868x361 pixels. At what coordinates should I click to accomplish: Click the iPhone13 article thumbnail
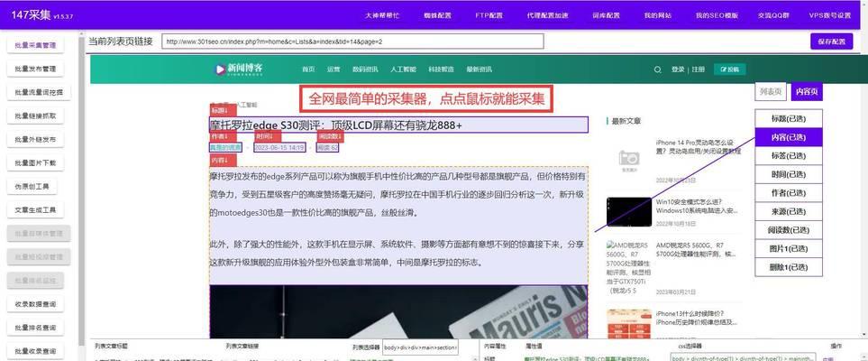click(629, 323)
